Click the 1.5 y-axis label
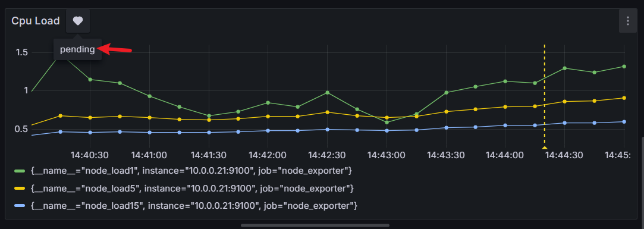The width and height of the screenshot is (644, 229). click(22, 52)
